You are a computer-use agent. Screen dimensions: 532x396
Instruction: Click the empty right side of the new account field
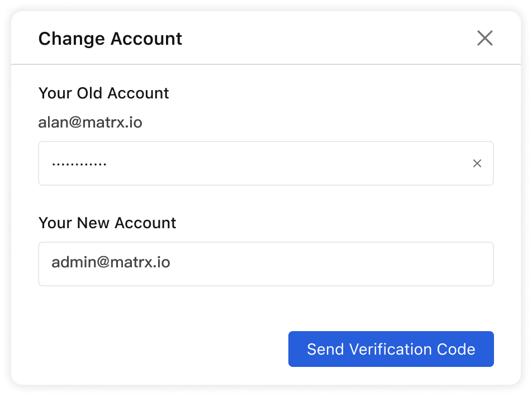pos(391,263)
